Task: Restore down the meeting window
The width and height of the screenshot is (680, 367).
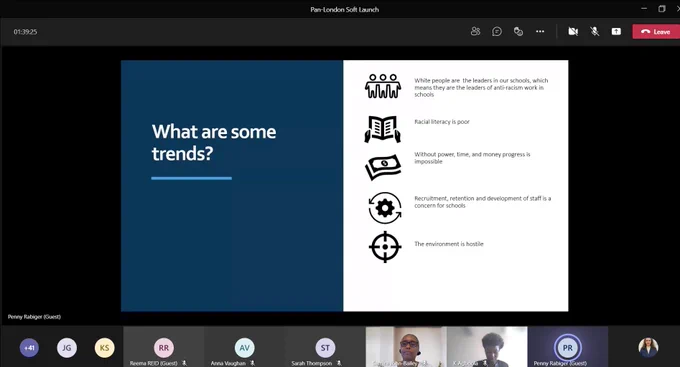Action: (x=662, y=9)
